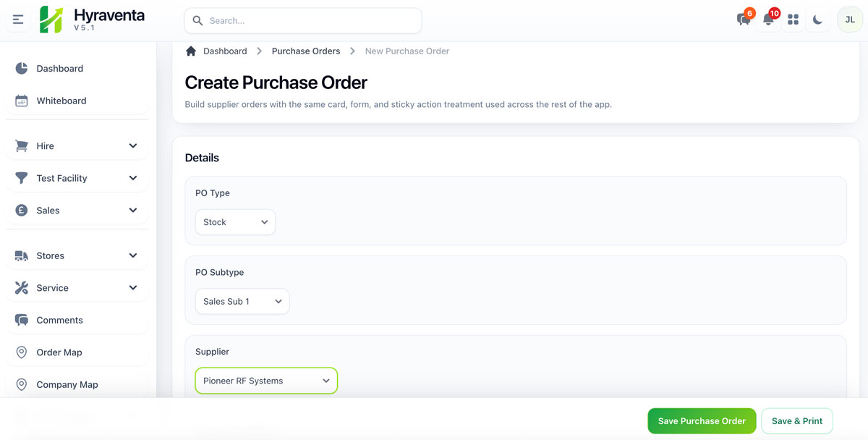Open Company Map in the sidebar

[x=77, y=385]
